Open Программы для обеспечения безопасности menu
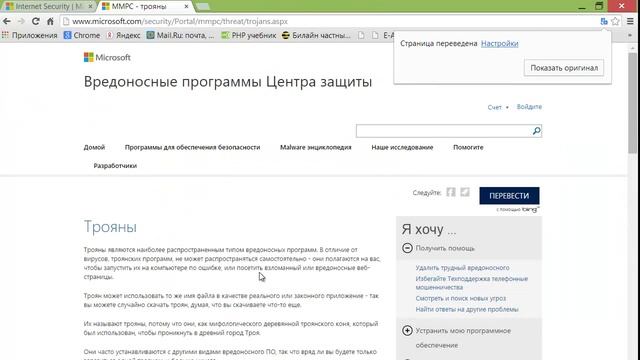 [x=192, y=147]
